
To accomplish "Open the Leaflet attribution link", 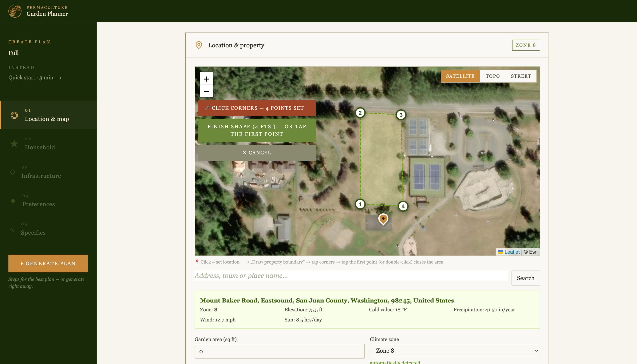I will [512, 252].
